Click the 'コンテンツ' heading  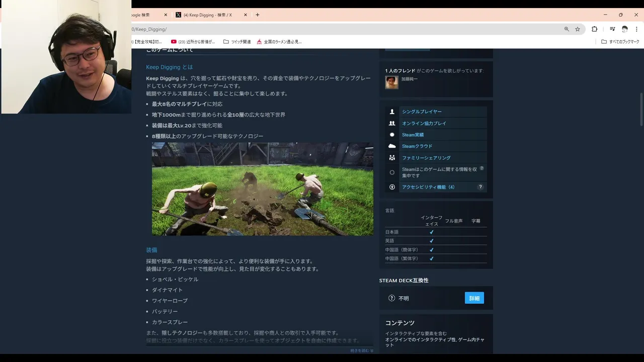[400, 323]
